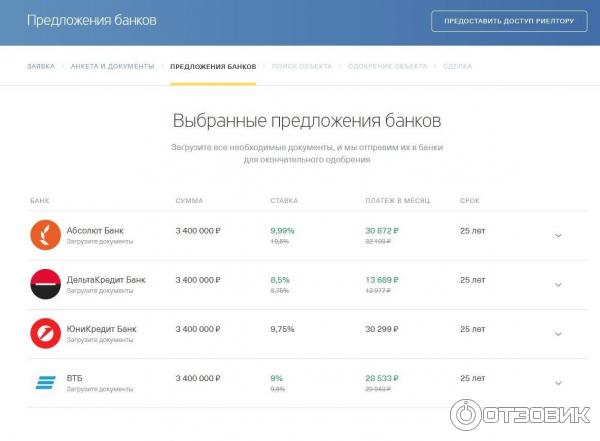Expand the ДельтаКредит Банк offer details
Screen dimensions: 600x441
[558, 285]
